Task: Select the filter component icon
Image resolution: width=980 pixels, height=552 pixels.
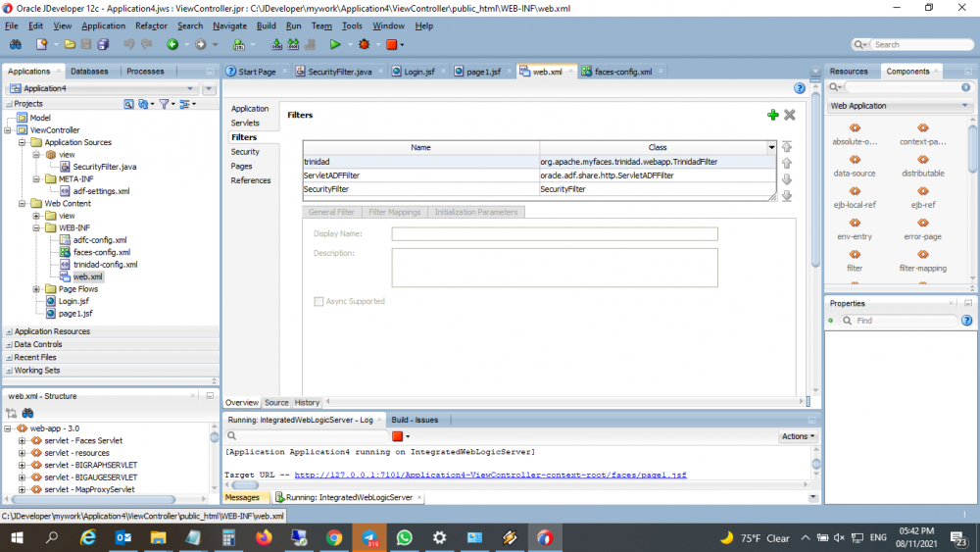Action: point(855,255)
